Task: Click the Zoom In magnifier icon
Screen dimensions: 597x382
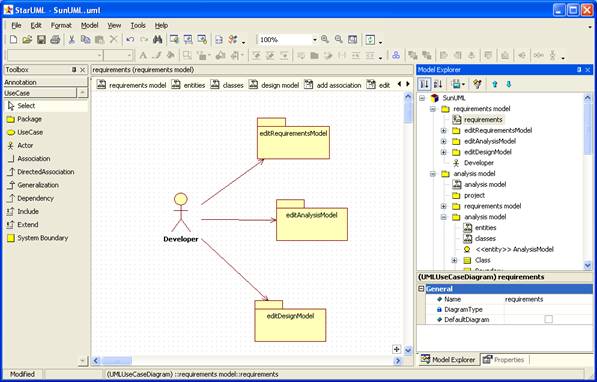Action: pyautogui.click(x=325, y=39)
